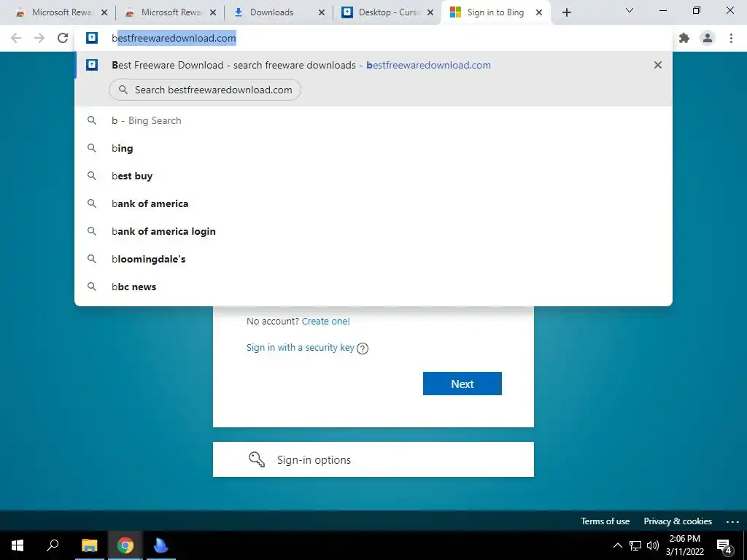Open the Extensions puzzle icon
The height and width of the screenshot is (560, 747).
[x=684, y=38]
